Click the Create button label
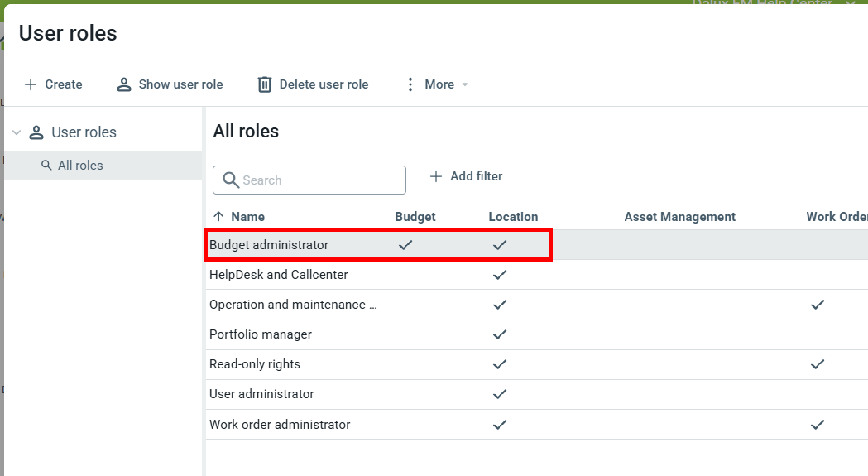This screenshot has height=476, width=868. (64, 84)
